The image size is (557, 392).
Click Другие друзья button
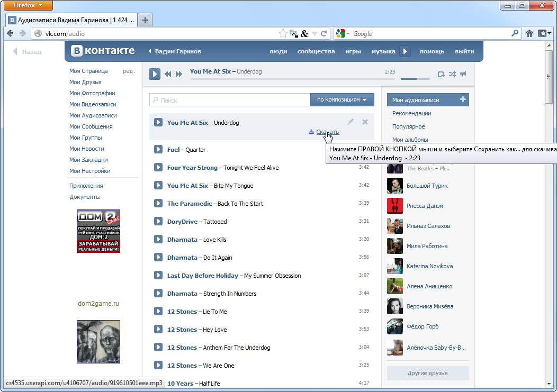pyautogui.click(x=428, y=373)
